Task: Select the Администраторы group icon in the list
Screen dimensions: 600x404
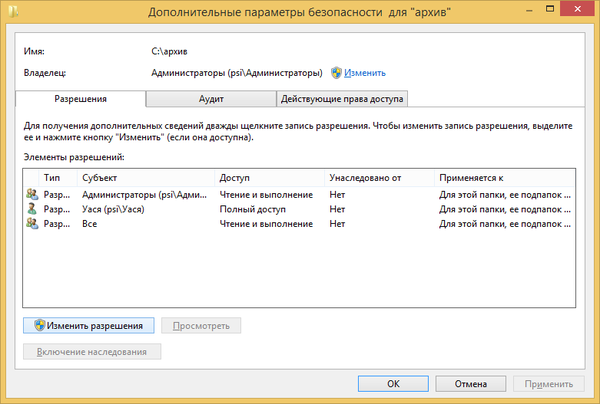Action: click(32, 194)
